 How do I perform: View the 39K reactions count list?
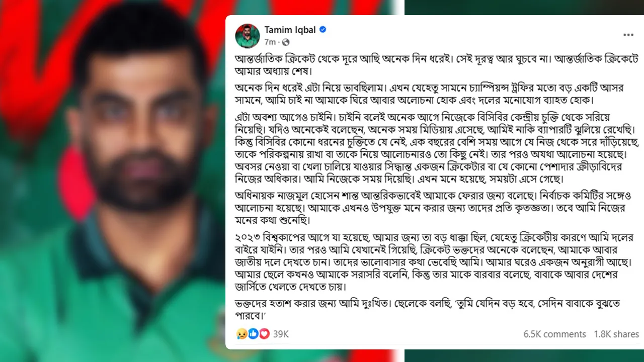tap(281, 334)
